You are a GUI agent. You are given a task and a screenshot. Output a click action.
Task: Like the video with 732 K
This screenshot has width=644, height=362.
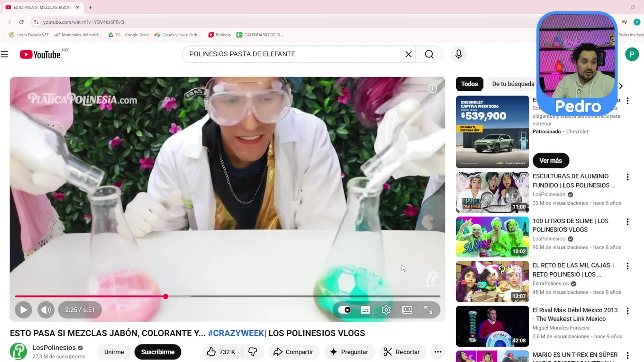(221, 352)
